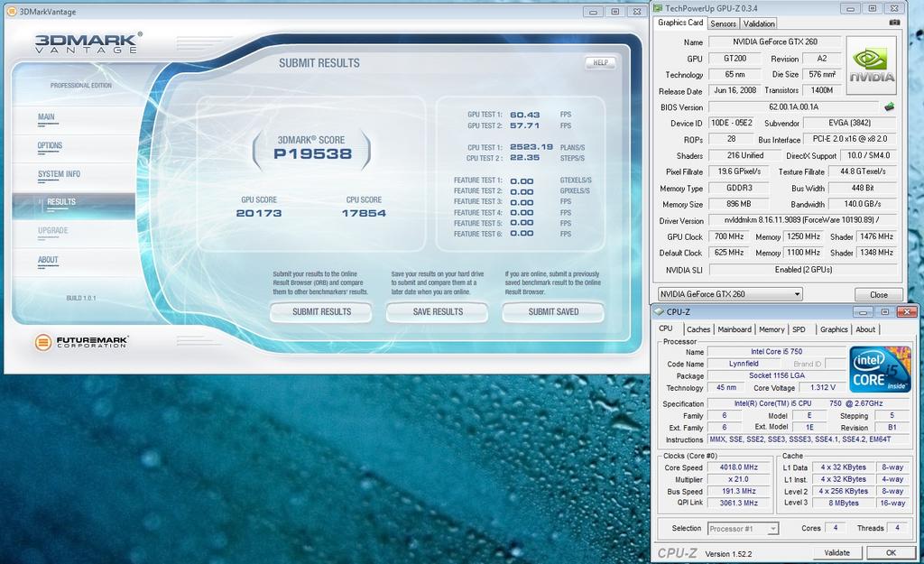The width and height of the screenshot is (924, 564).
Task: Open UPGRADE in 3DMark sidebar
Action: coord(53,230)
